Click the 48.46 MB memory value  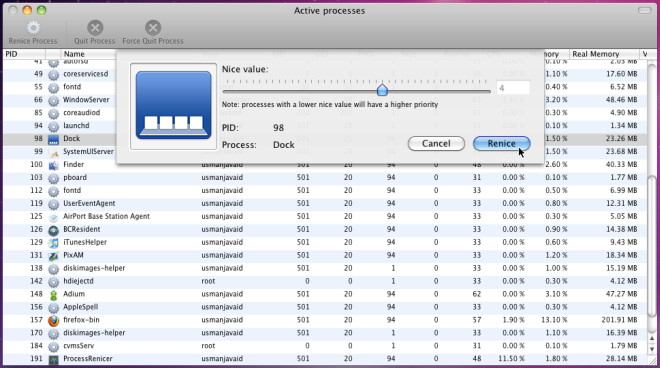pos(621,100)
